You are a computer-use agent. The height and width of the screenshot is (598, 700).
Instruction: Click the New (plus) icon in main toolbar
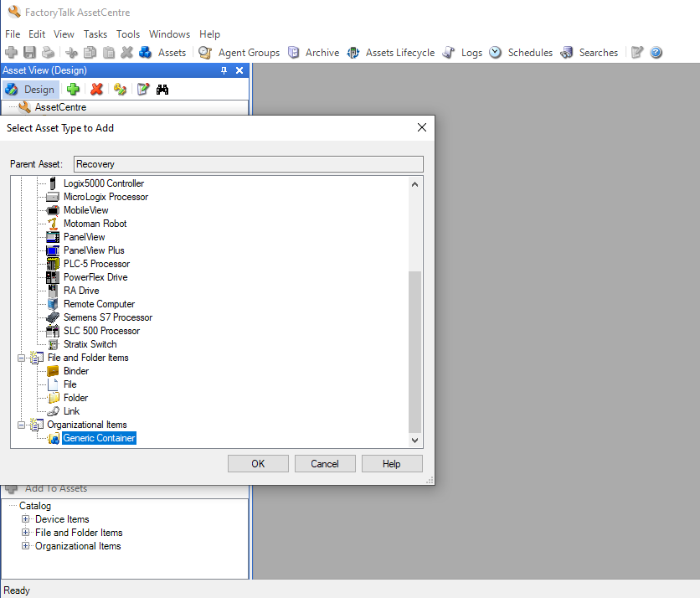[11, 53]
